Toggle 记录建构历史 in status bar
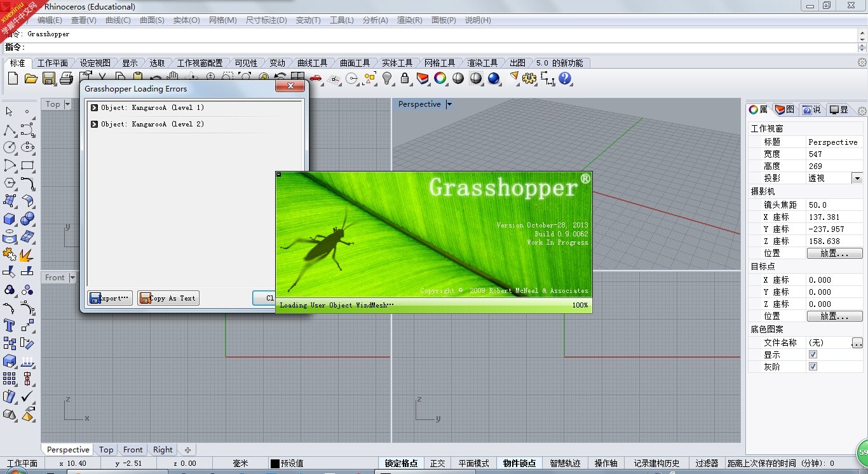 [x=656, y=463]
